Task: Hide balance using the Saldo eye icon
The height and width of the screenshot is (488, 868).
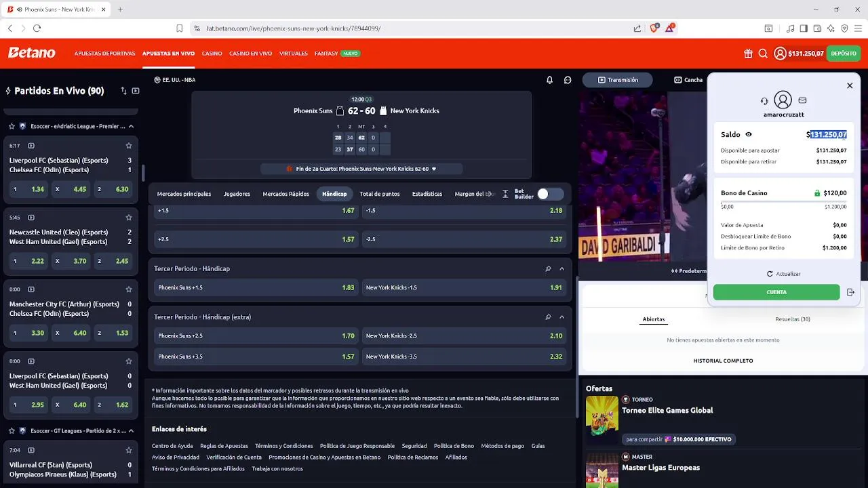Action: point(749,134)
